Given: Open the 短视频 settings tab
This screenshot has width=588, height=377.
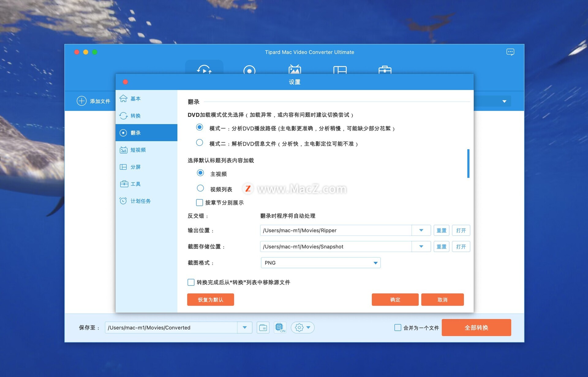Looking at the screenshot, I should [146, 150].
